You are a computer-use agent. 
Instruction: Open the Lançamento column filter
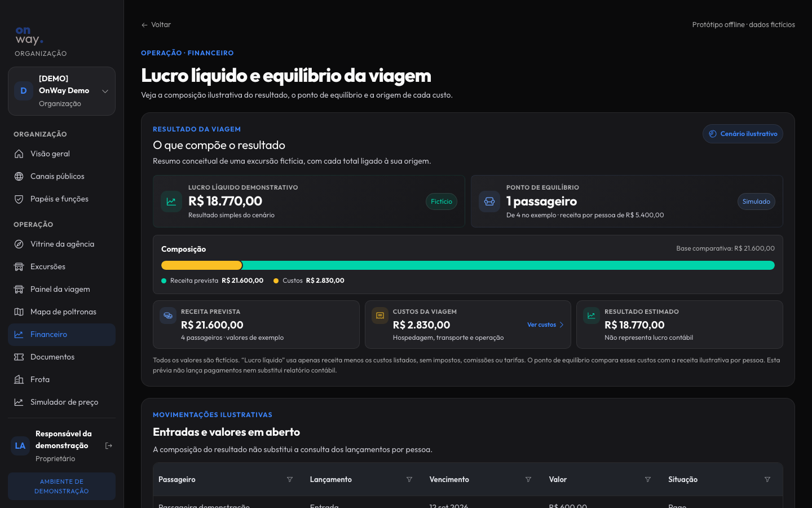[x=409, y=479]
